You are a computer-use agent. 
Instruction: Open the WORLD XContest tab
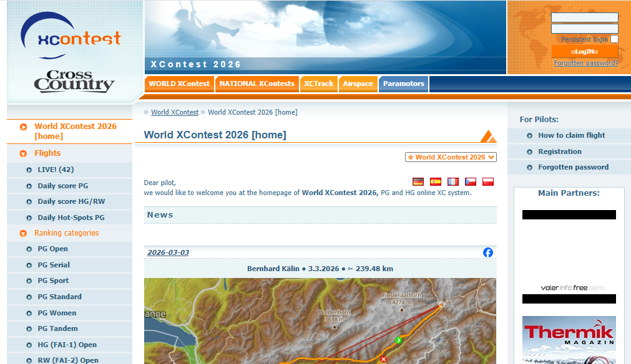(x=179, y=84)
